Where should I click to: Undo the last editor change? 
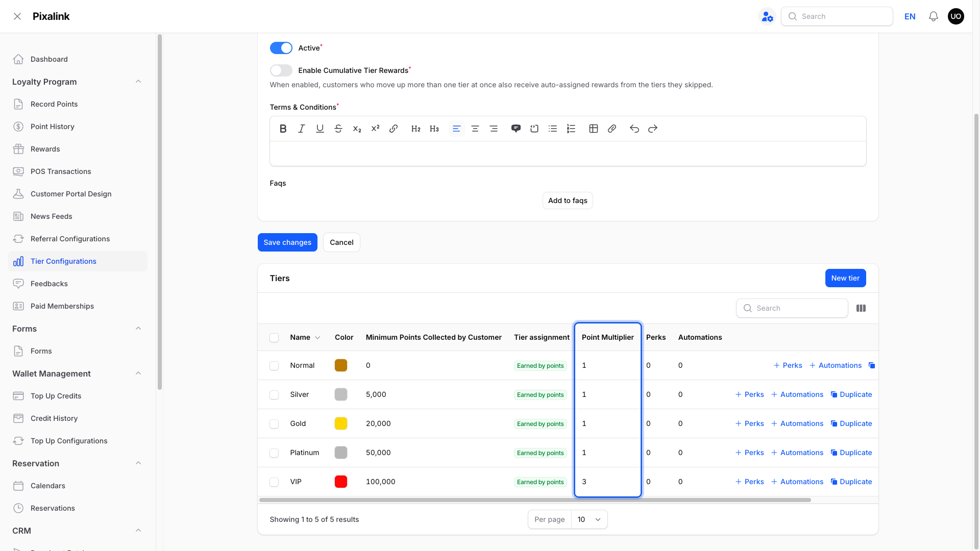634,129
